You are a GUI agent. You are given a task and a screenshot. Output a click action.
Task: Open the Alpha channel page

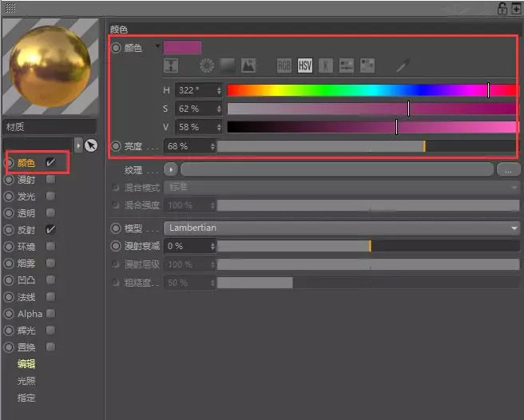point(30,314)
